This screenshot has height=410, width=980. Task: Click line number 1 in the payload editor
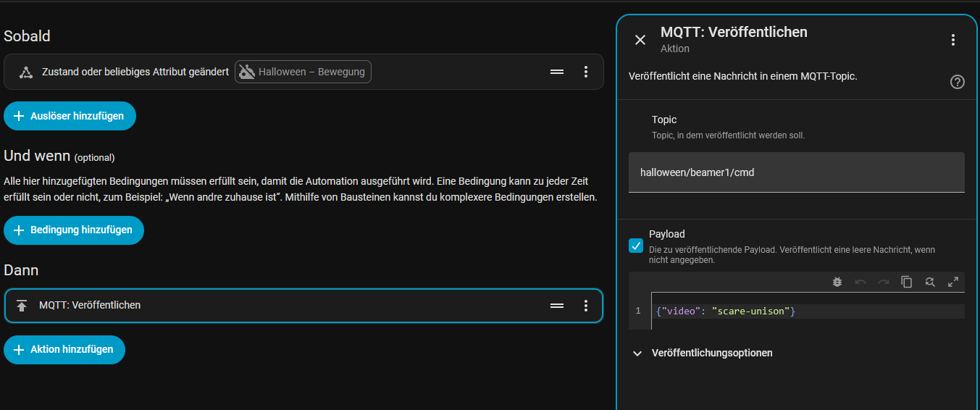coord(638,311)
